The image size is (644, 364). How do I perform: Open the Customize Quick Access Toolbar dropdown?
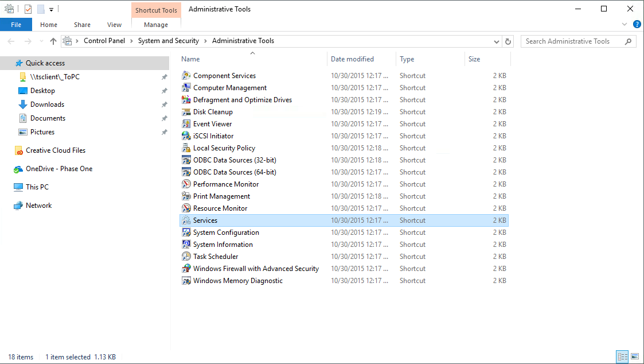(52, 9)
